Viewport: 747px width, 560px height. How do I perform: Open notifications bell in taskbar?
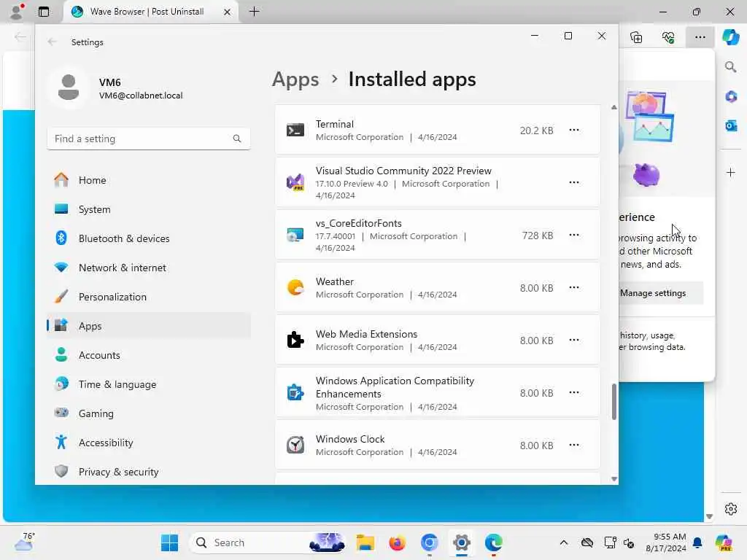[x=697, y=542]
